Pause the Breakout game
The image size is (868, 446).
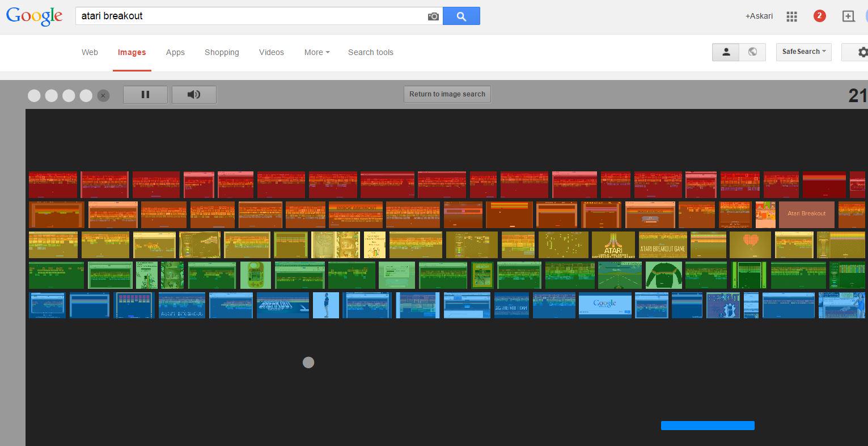pos(145,95)
